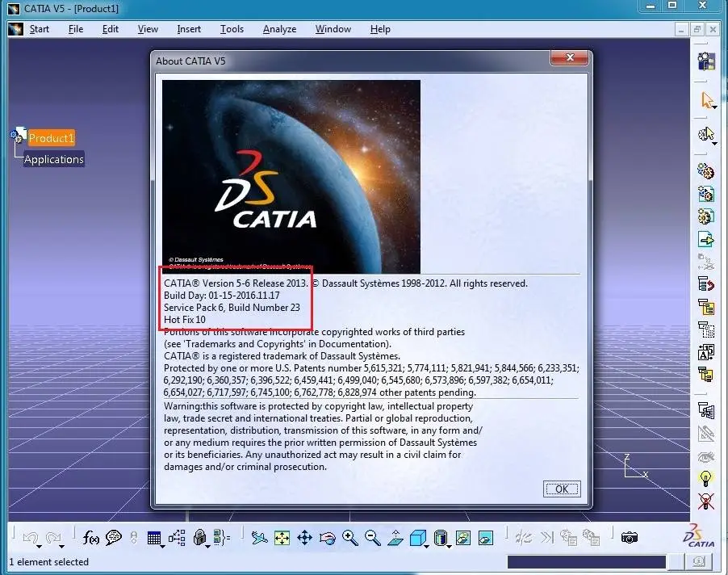The height and width of the screenshot is (575, 728).
Task: Select Product1 in the specification tree
Action: tap(51, 138)
